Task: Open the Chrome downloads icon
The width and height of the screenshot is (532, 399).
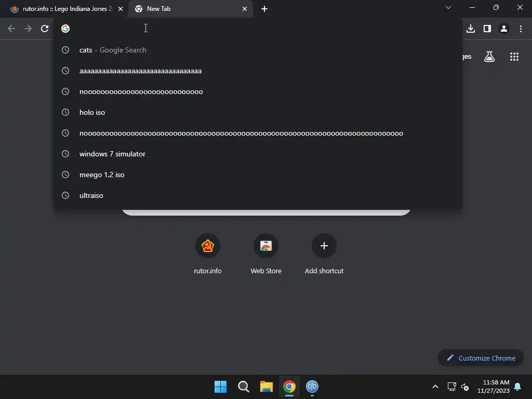Action: click(x=471, y=29)
